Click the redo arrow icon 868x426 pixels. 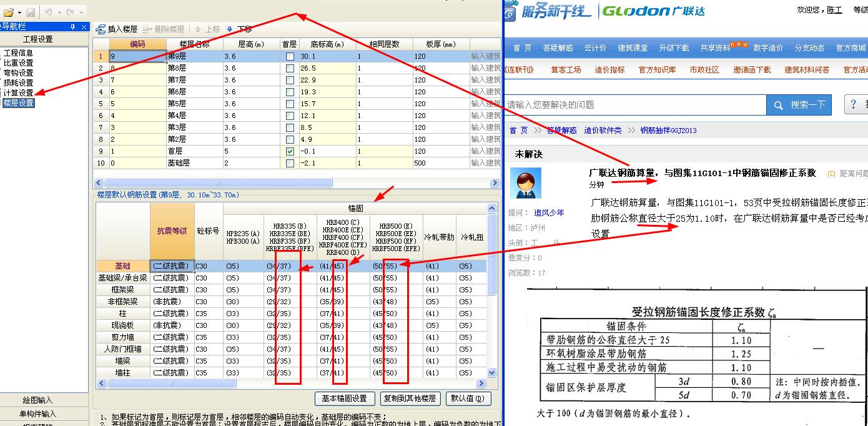pyautogui.click(x=70, y=12)
